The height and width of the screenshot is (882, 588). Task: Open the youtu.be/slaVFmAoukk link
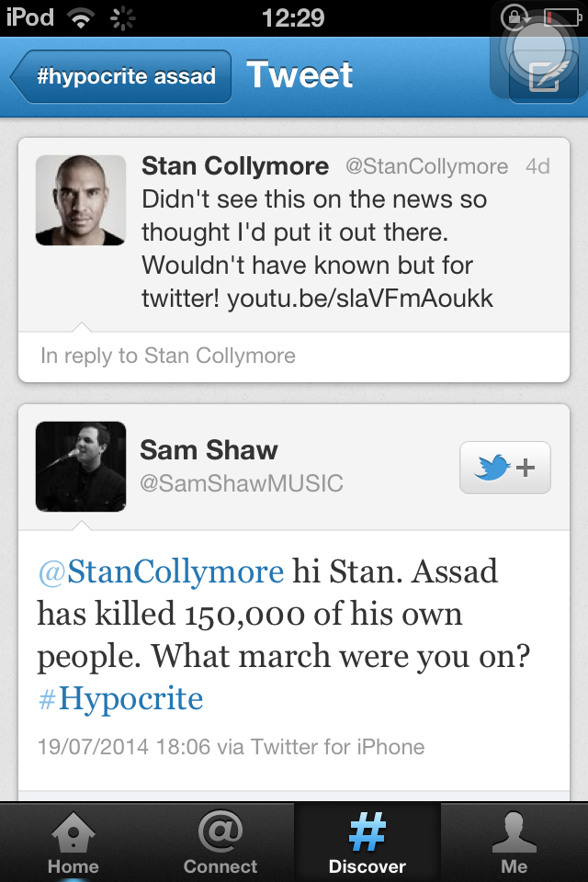pos(360,298)
